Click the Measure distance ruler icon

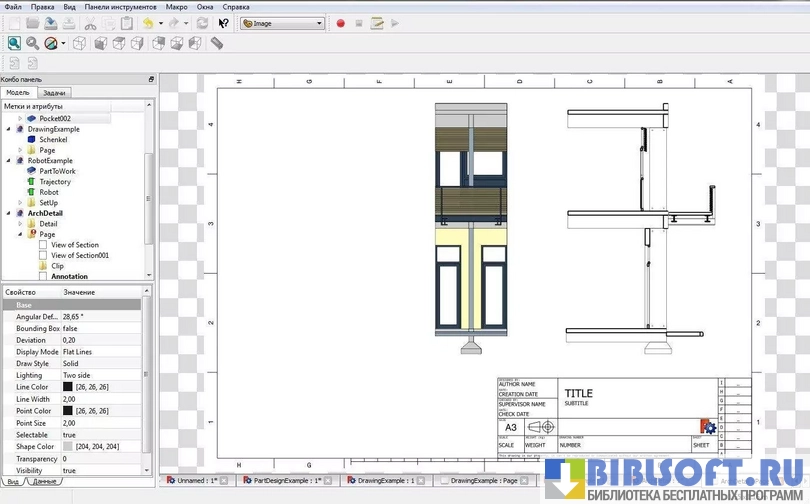click(217, 44)
